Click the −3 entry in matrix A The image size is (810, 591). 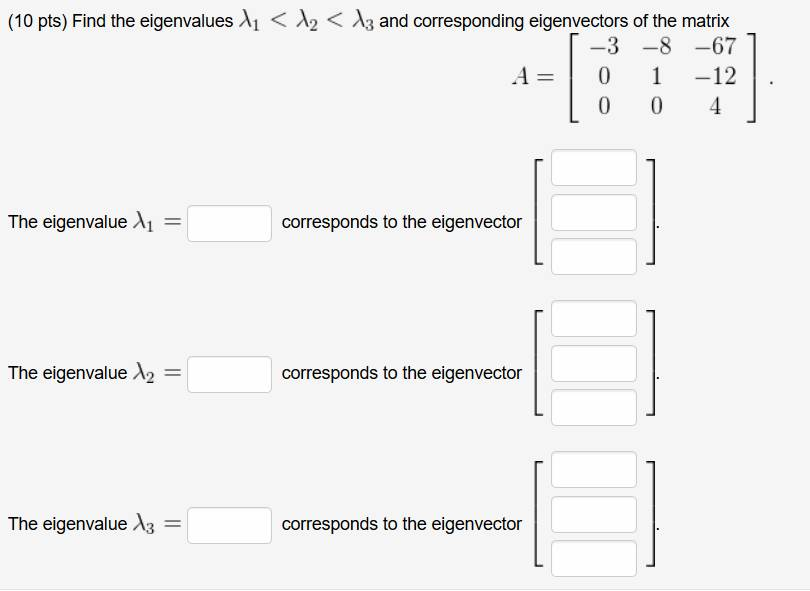(604, 46)
